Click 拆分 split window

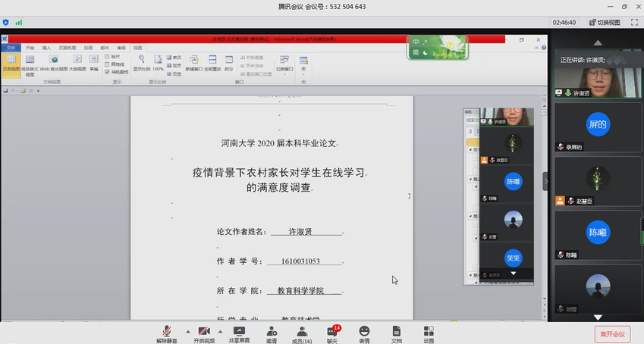pyautogui.click(x=229, y=63)
